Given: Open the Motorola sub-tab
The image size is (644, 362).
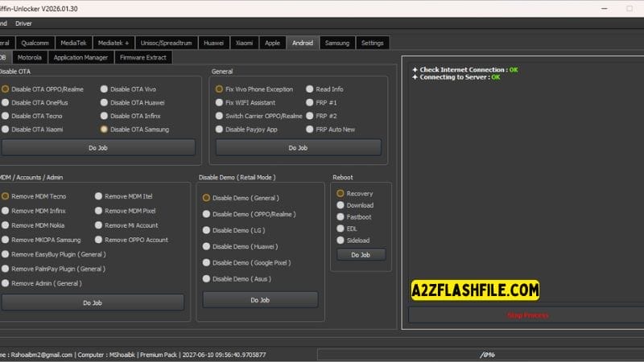Looking at the screenshot, I should 30,57.
